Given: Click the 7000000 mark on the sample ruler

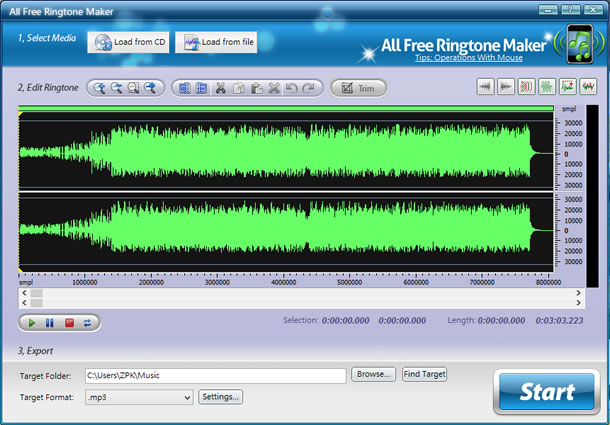Looking at the screenshot, I should point(482,282).
